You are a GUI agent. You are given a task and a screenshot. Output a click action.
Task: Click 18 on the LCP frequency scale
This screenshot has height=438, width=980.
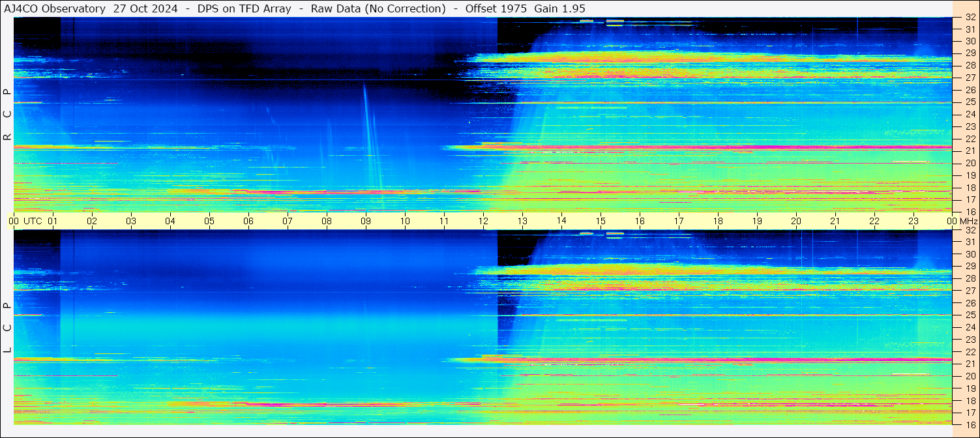click(970, 401)
